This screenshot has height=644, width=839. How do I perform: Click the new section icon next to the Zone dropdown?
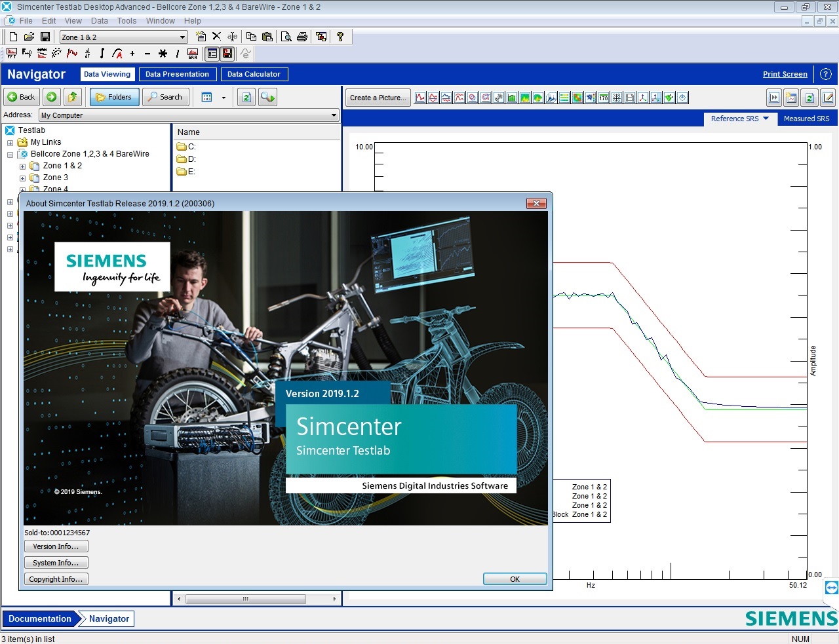[201, 37]
